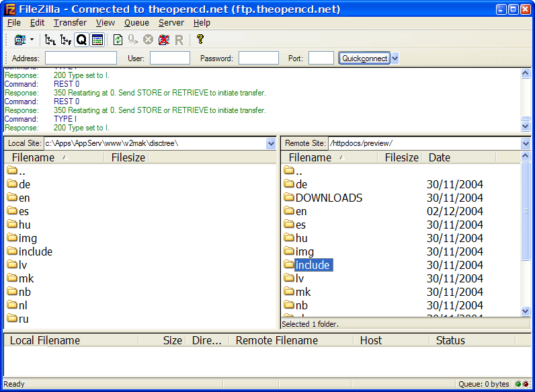Click the 02/12/2004 date cell
Screen dimensions: 535x392
455,211
